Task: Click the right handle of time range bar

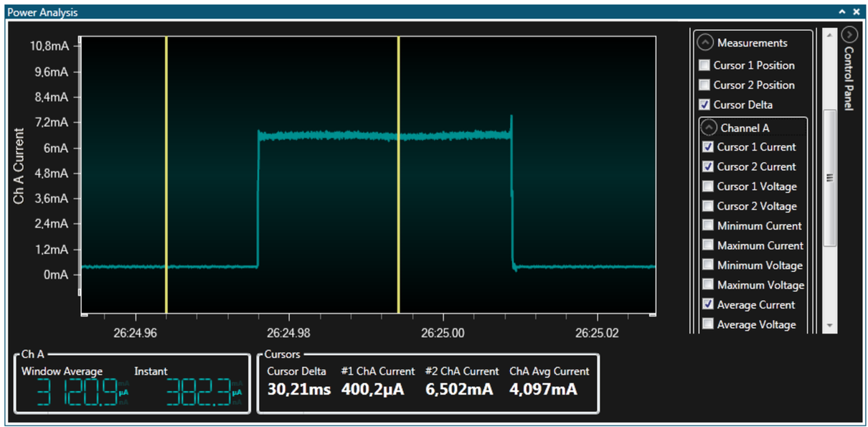Action: tap(653, 314)
